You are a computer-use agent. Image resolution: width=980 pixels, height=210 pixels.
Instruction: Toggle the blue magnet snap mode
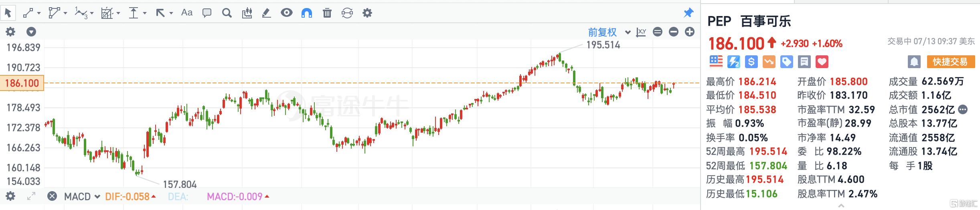[x=307, y=13]
